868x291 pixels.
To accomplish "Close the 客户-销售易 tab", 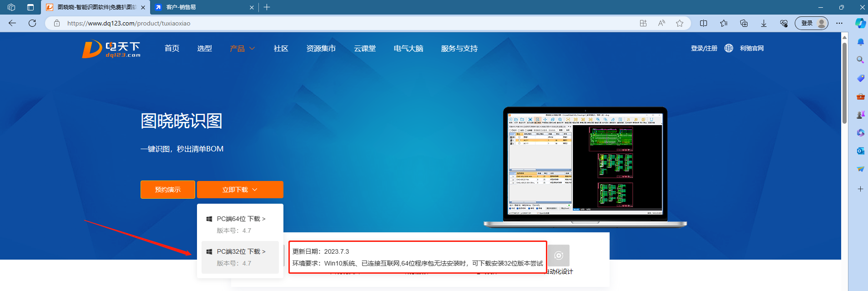I will point(252,7).
